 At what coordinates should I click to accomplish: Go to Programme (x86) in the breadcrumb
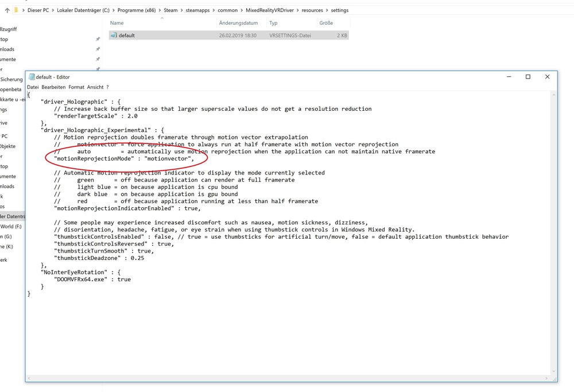pyautogui.click(x=137, y=10)
